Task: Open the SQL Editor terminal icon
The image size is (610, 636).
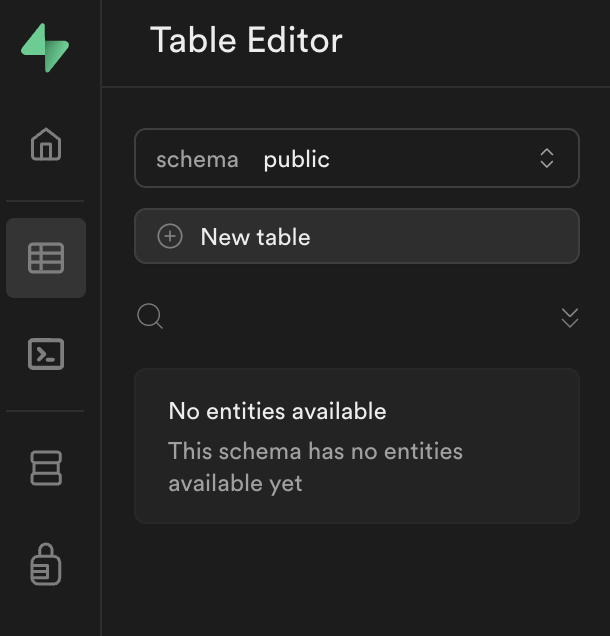Action: click(x=46, y=354)
